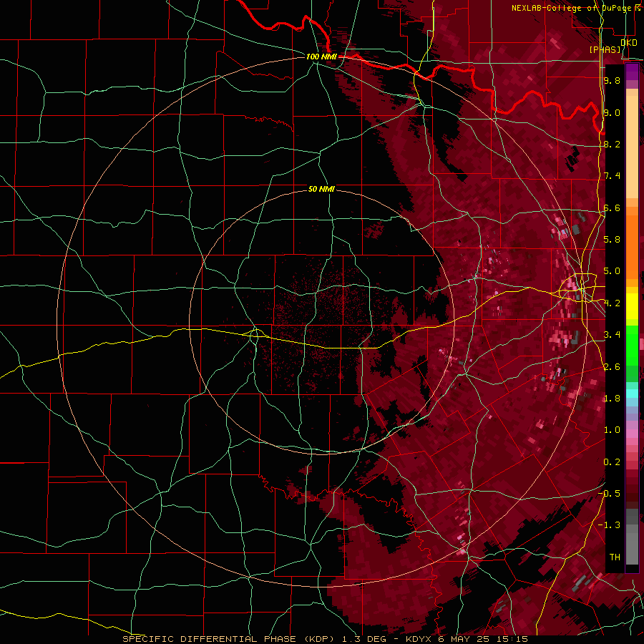Pick the dark purple swatch atop the color bar
This screenshot has width=644, height=644.
(632, 72)
